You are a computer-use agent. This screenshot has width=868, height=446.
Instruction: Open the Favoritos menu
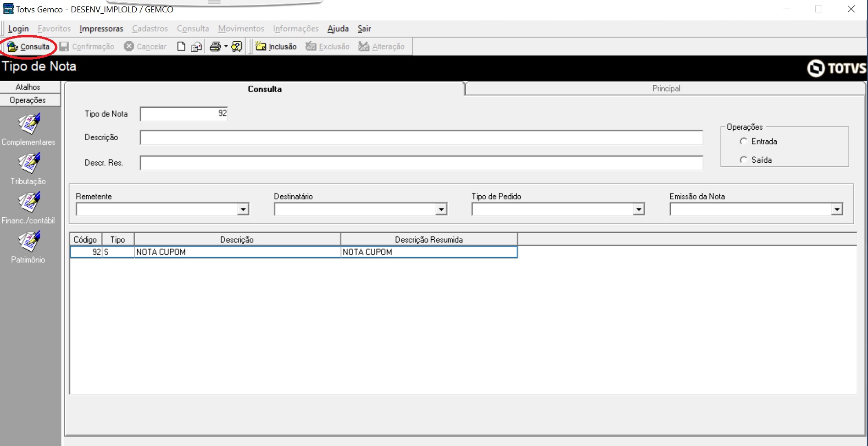pos(54,28)
